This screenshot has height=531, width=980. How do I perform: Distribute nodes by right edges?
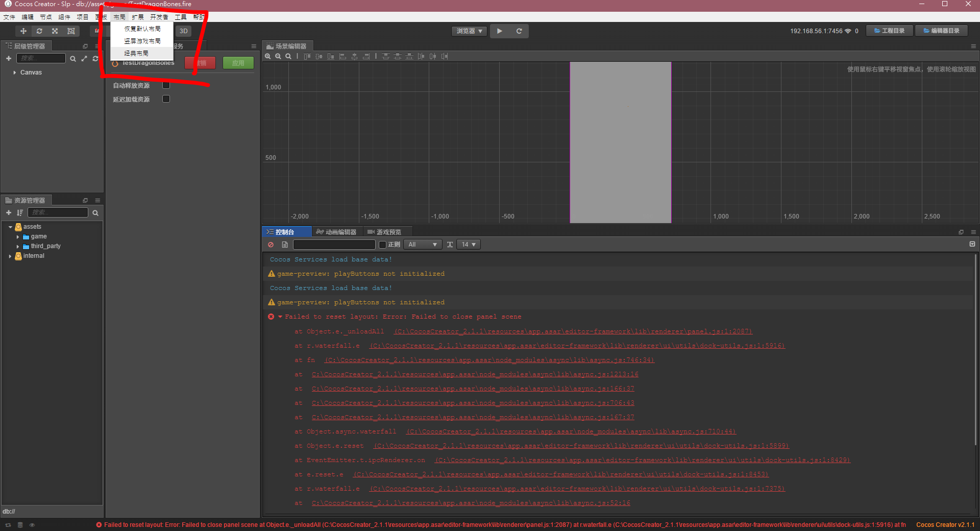coord(445,56)
